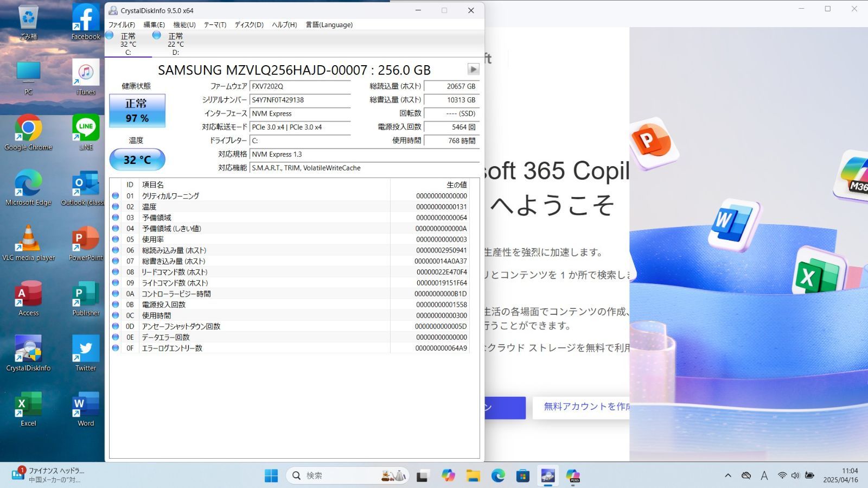
Task: Expand the system tray hidden icons chevron
Action: click(728, 476)
